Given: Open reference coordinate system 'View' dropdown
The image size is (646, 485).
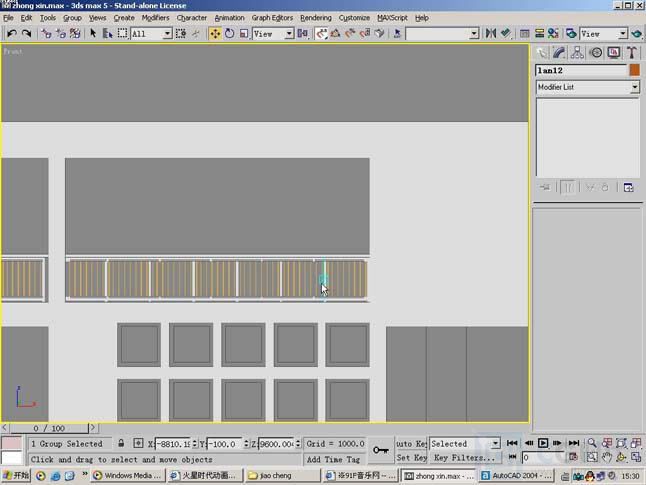Looking at the screenshot, I should click(x=289, y=33).
